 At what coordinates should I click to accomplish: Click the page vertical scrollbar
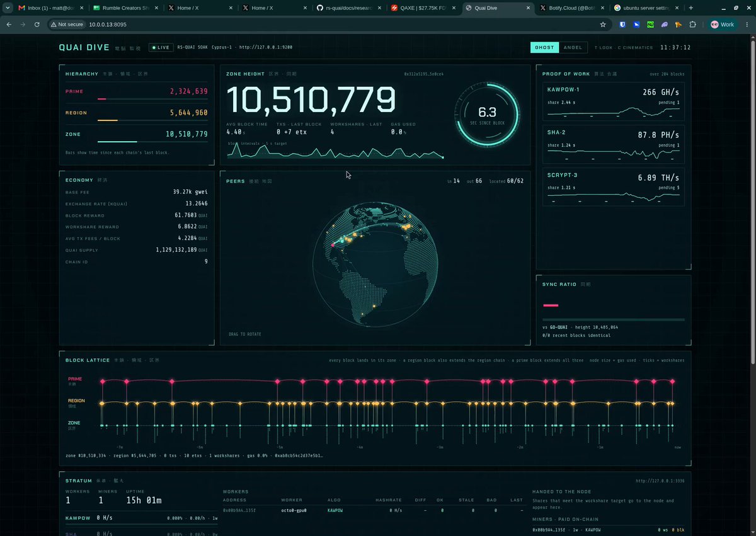pos(753,202)
